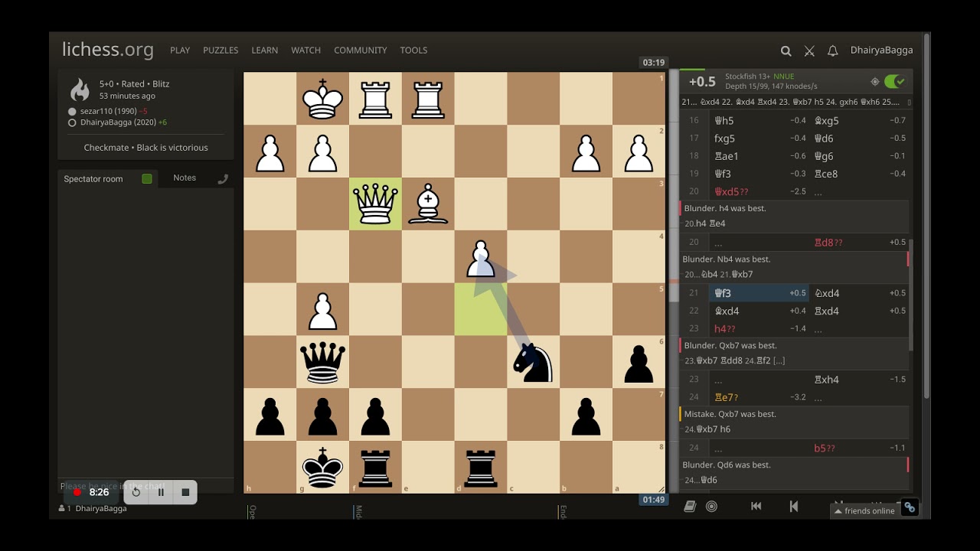Screen dimensions: 980x551
Task: Open the opening explorer book icon
Action: [x=690, y=506]
